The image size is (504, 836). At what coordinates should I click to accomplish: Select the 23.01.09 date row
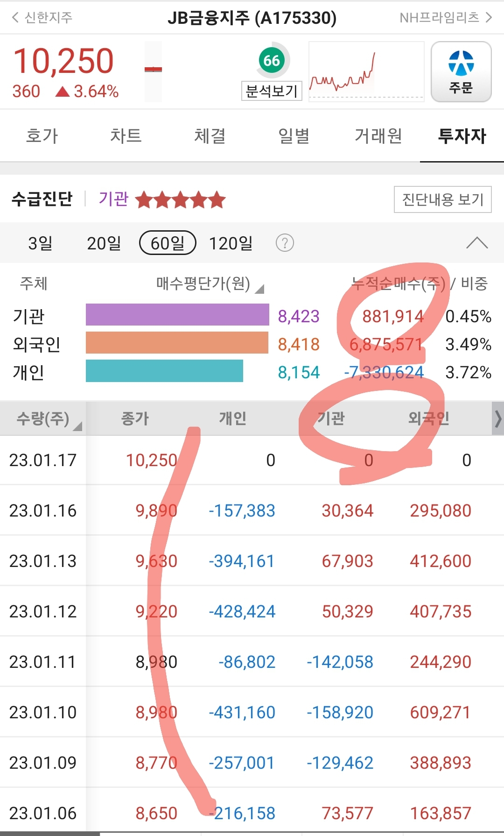(252, 763)
